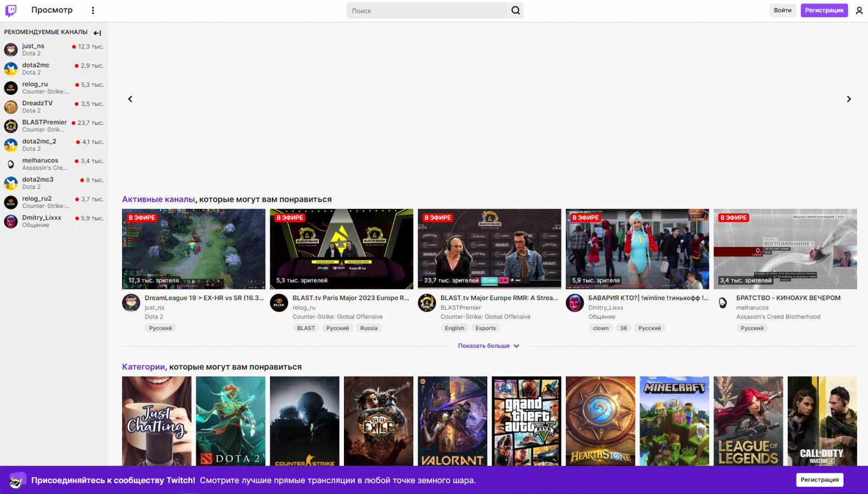
Task: Click the search magnifier button
Action: click(x=515, y=10)
